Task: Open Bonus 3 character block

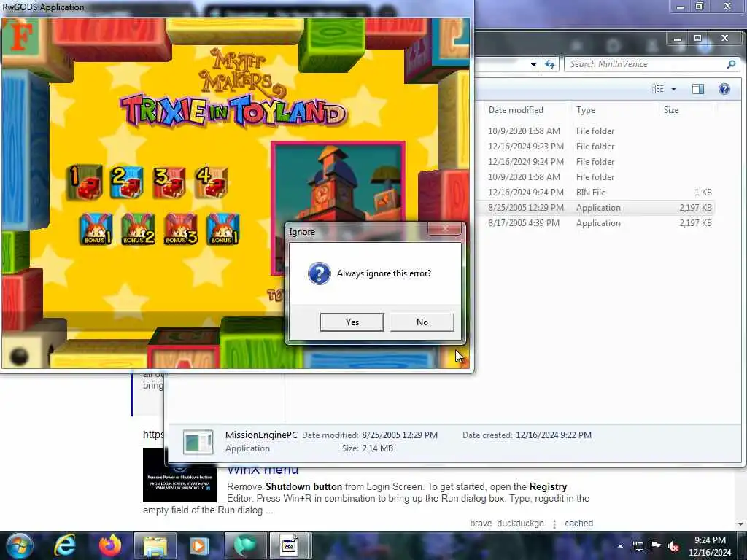Action: (x=181, y=230)
